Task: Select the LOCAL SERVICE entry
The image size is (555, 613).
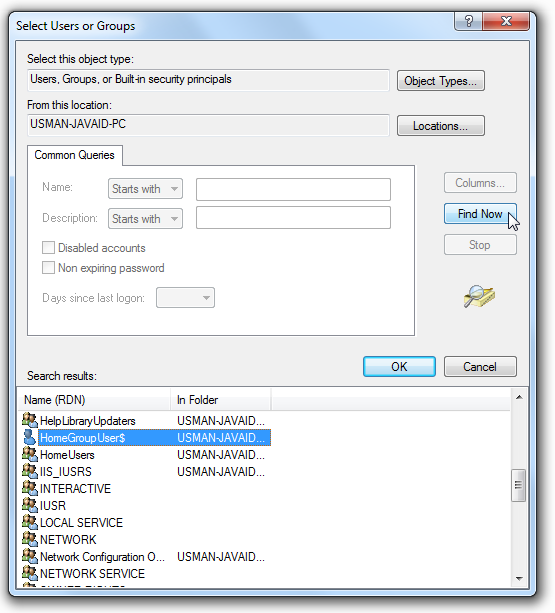Action: click(81, 522)
